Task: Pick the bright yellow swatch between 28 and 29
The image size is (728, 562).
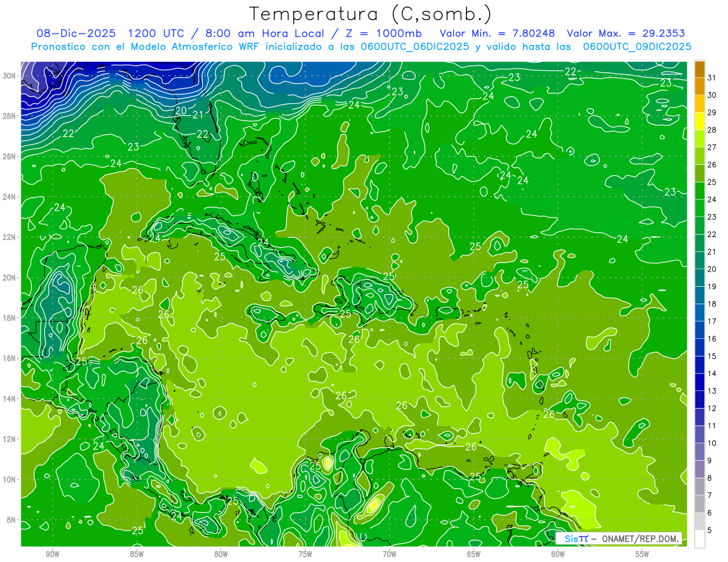Action: tap(699, 121)
